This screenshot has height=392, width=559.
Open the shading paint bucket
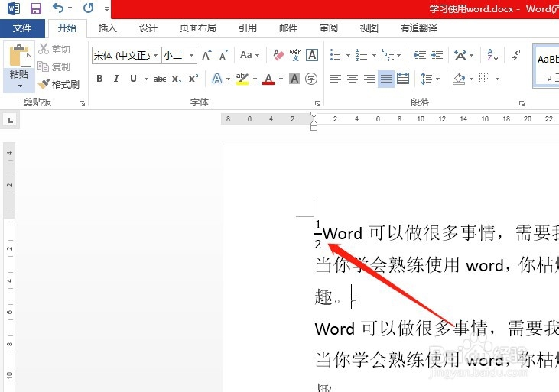tap(459, 79)
